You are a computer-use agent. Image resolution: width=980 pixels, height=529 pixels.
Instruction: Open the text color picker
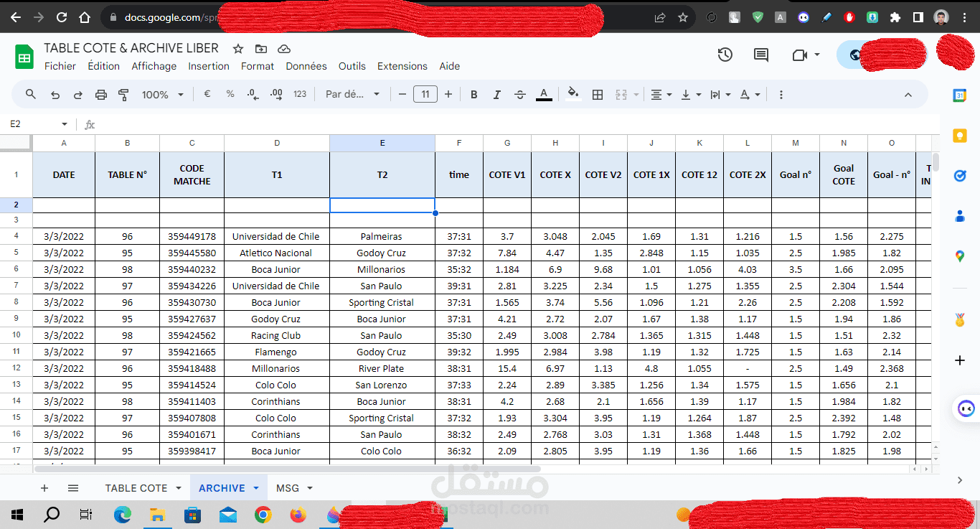[544, 94]
